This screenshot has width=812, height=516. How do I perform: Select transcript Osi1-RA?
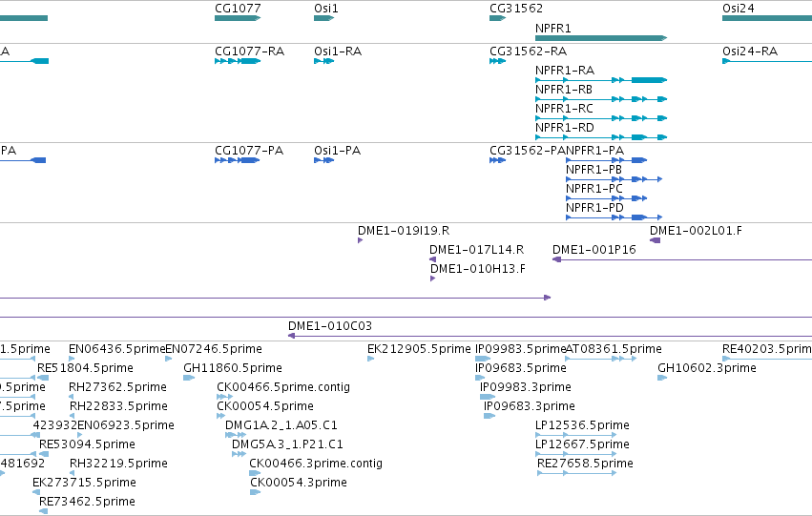tap(338, 52)
